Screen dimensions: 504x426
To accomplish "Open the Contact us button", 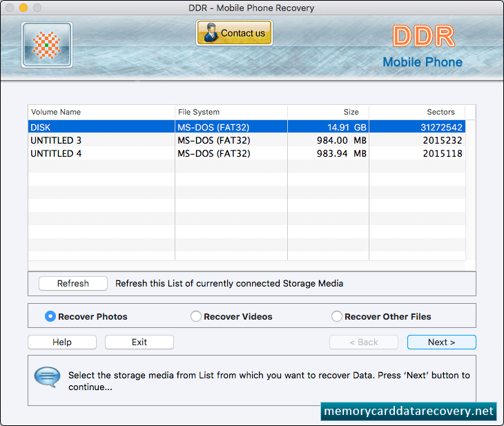I will (234, 32).
